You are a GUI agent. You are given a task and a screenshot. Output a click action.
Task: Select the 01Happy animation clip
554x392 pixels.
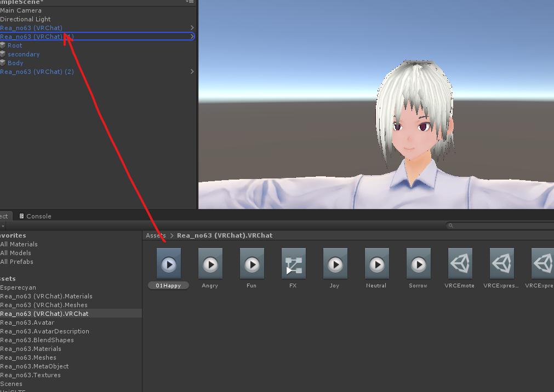[x=169, y=263]
